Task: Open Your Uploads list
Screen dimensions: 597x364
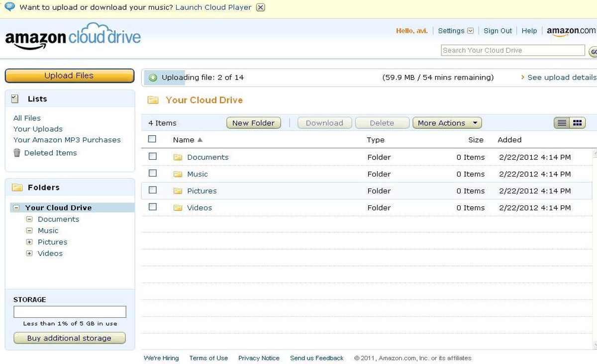Action: (x=38, y=129)
